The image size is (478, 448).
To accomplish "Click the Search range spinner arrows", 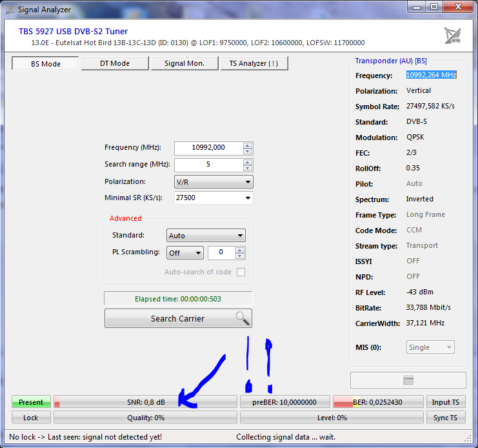I will [248, 165].
